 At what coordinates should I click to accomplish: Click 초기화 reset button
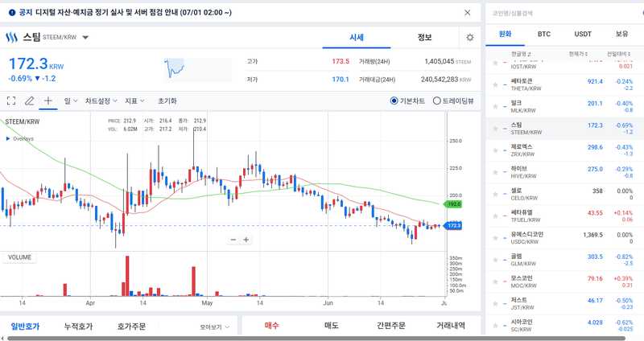click(x=167, y=101)
